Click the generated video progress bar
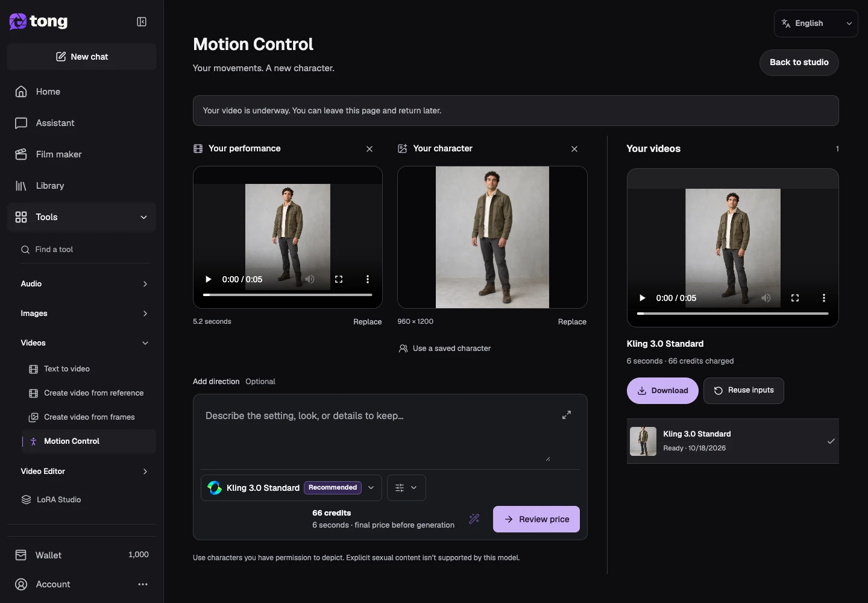 [732, 314]
